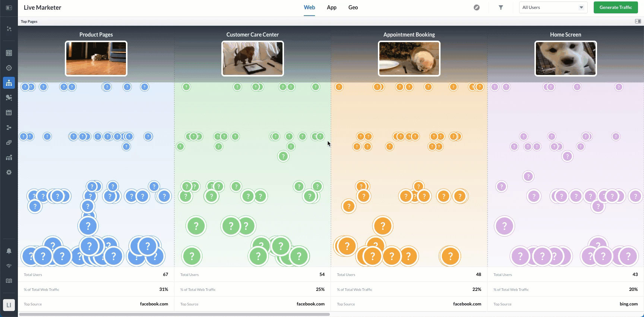
Task: Open the settings gear in sidebar
Action: pyautogui.click(x=9, y=172)
